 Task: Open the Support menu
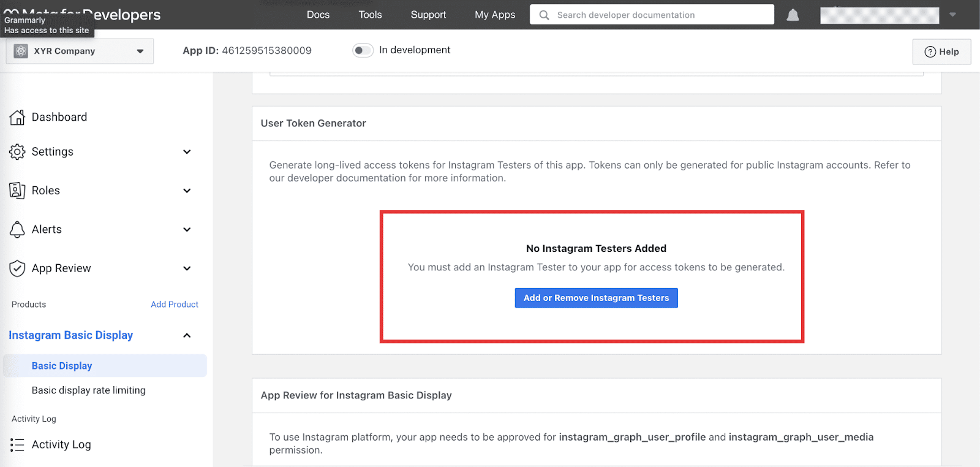pyautogui.click(x=428, y=15)
